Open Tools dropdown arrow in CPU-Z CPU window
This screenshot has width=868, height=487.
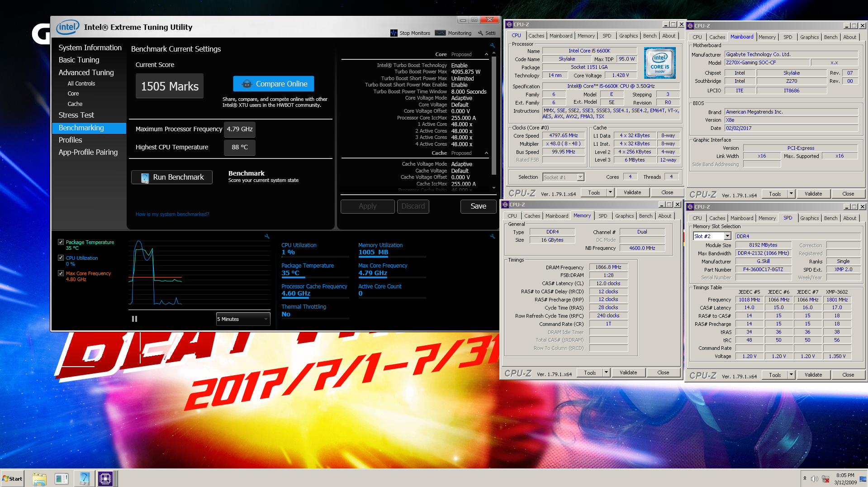coord(610,192)
